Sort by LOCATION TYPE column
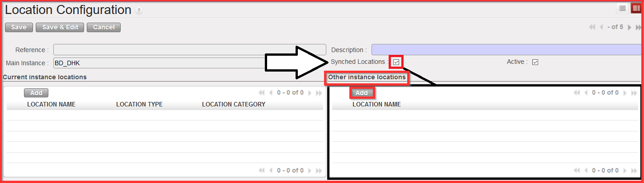644x183 pixels. [x=139, y=104]
